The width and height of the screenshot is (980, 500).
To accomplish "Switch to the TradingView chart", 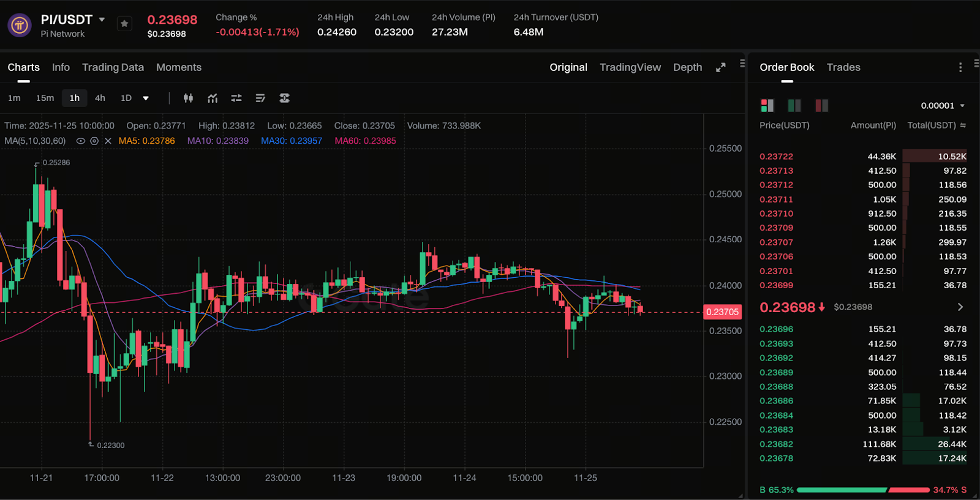I will 630,67.
